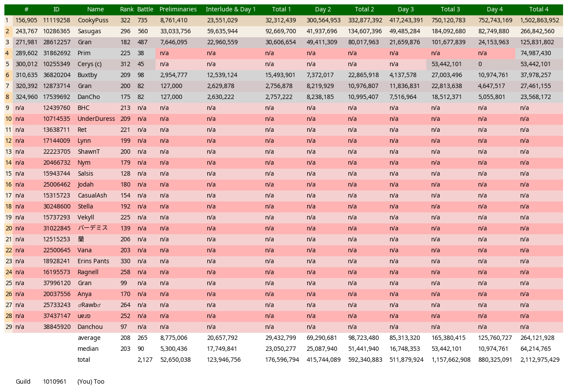
Task: Click the ID cell 11119258
Action: [57, 20]
